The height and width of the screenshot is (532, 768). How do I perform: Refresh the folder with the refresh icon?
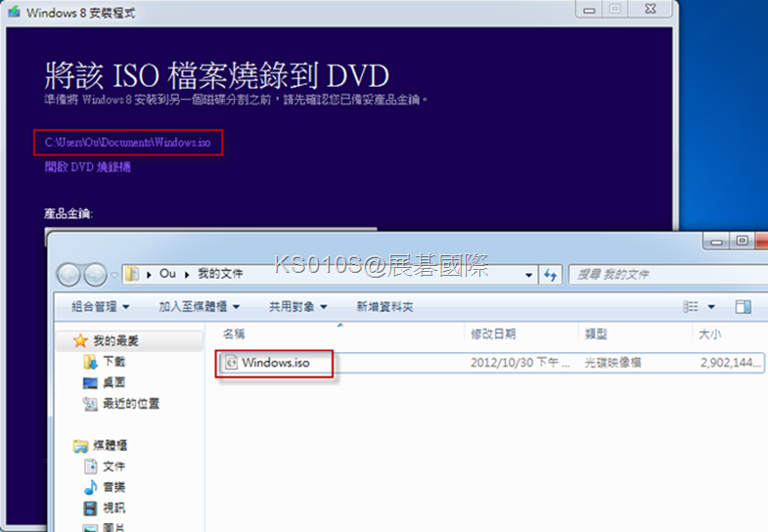[551, 275]
